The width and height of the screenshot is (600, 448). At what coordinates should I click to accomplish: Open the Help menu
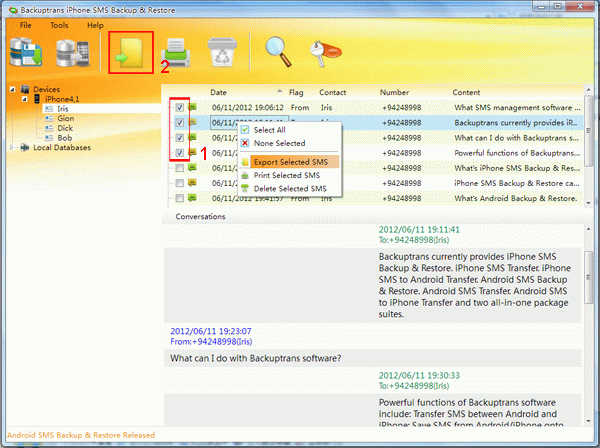pos(95,25)
